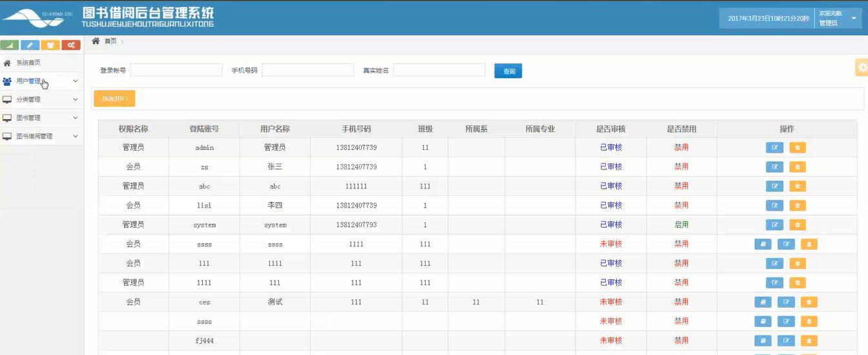Edit the user 李四 (lisi)
This screenshot has height=355, width=868.
click(774, 206)
